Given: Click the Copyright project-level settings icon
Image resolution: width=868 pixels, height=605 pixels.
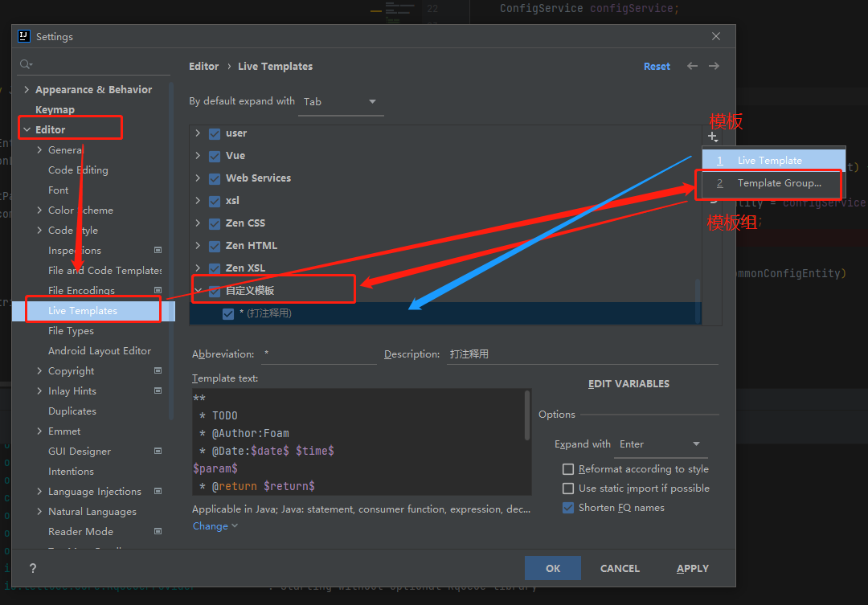Looking at the screenshot, I should [x=158, y=371].
